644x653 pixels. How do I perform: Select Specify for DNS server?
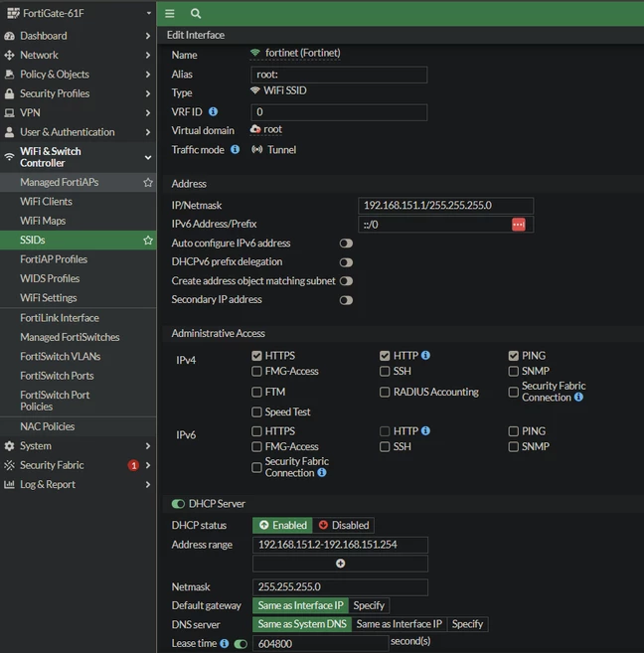[467, 624]
